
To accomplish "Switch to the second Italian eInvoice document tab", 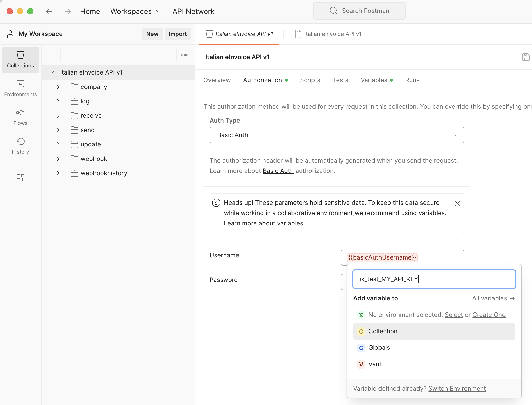I will click(329, 34).
